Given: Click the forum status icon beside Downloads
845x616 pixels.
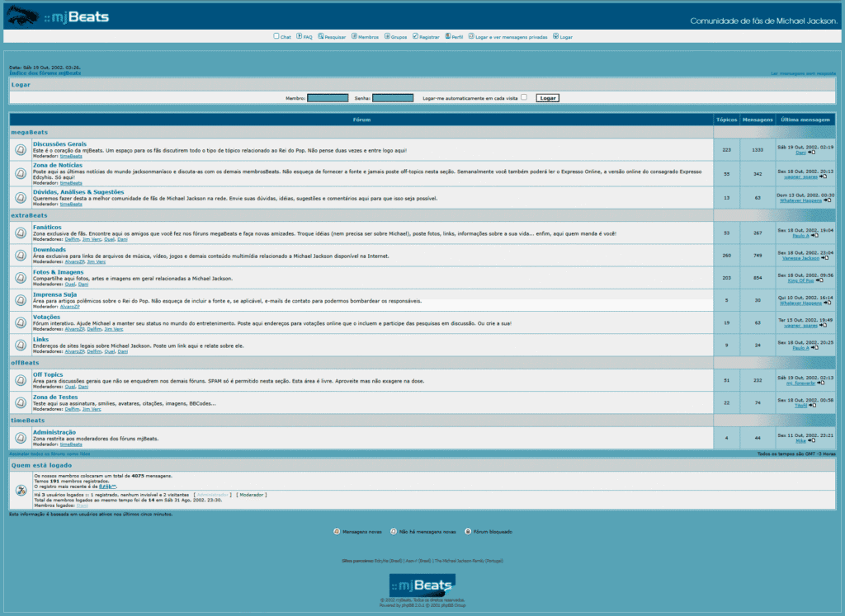Looking at the screenshot, I should pyautogui.click(x=21, y=256).
